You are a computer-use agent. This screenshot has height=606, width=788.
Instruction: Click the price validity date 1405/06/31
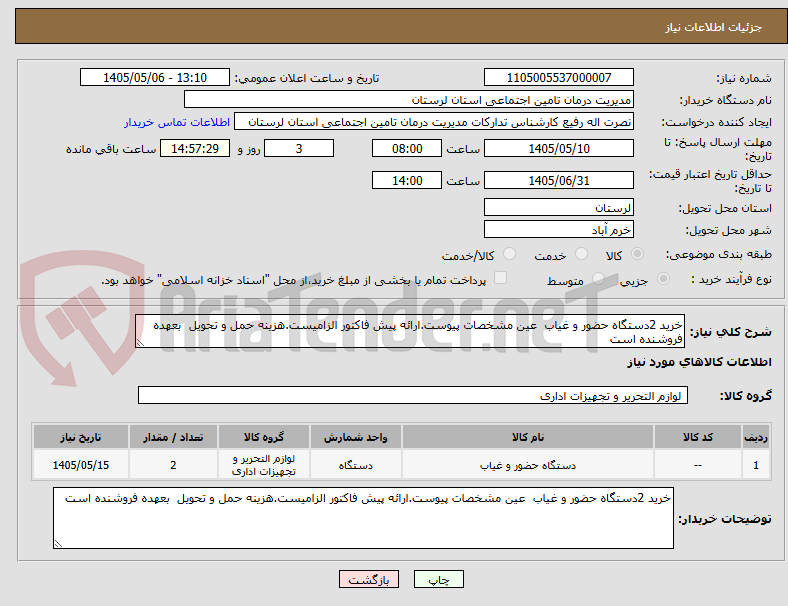[x=559, y=180]
